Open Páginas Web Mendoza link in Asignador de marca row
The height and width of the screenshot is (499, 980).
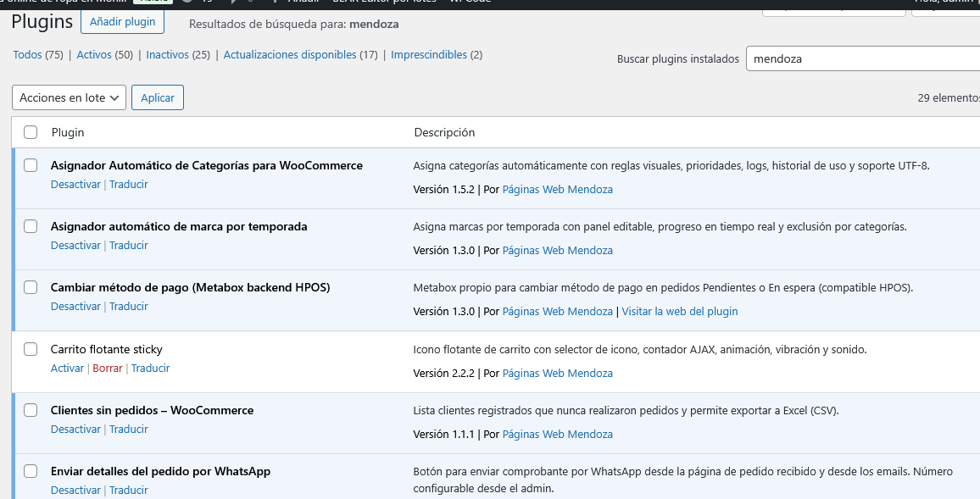558,251
